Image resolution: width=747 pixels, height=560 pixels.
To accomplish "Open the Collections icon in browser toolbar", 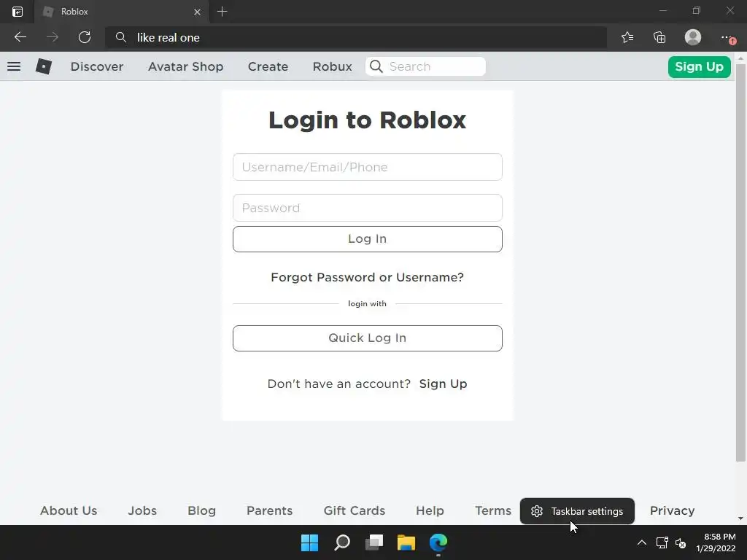I will [659, 37].
